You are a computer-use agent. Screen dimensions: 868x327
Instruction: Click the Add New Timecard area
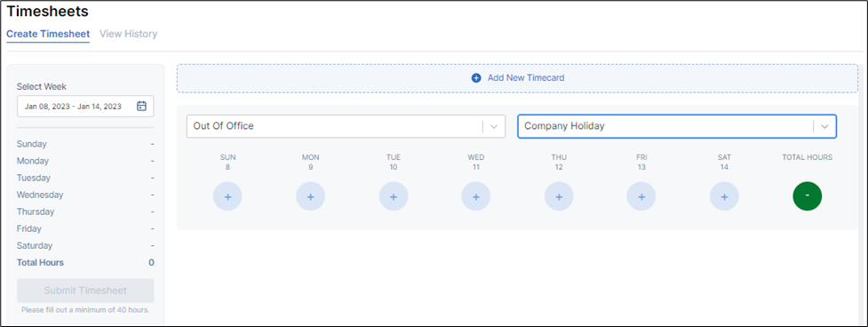click(518, 78)
